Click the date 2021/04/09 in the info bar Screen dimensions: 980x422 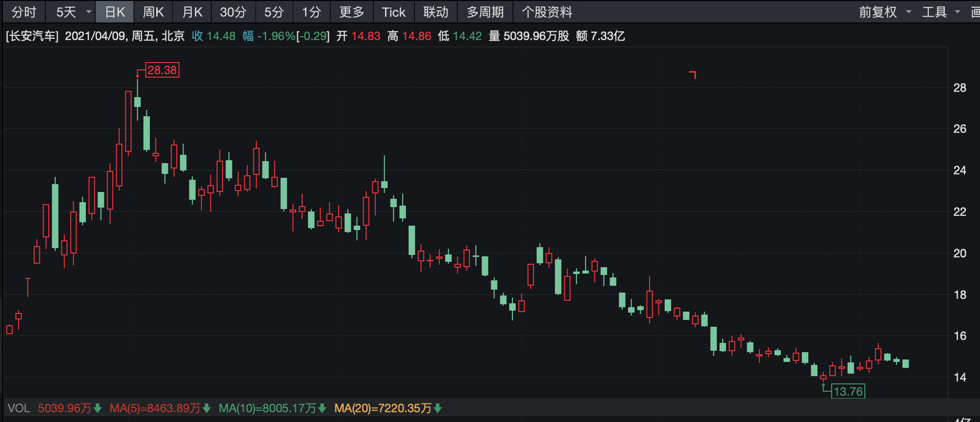95,36
